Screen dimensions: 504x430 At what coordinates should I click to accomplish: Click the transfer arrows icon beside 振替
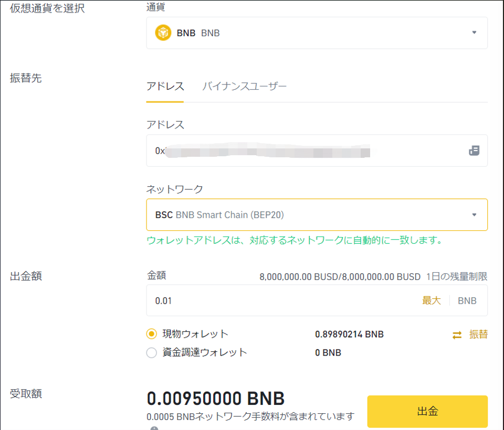click(x=457, y=335)
